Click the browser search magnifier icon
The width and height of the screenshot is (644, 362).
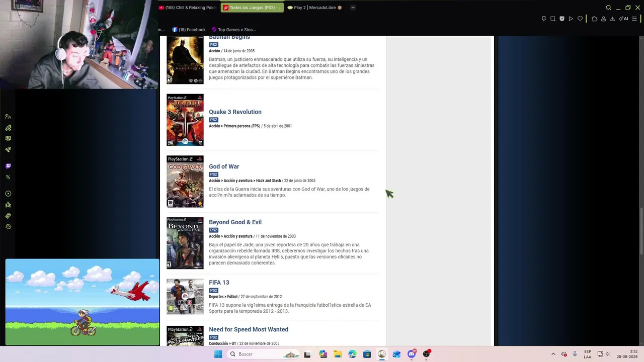[x=608, y=8]
